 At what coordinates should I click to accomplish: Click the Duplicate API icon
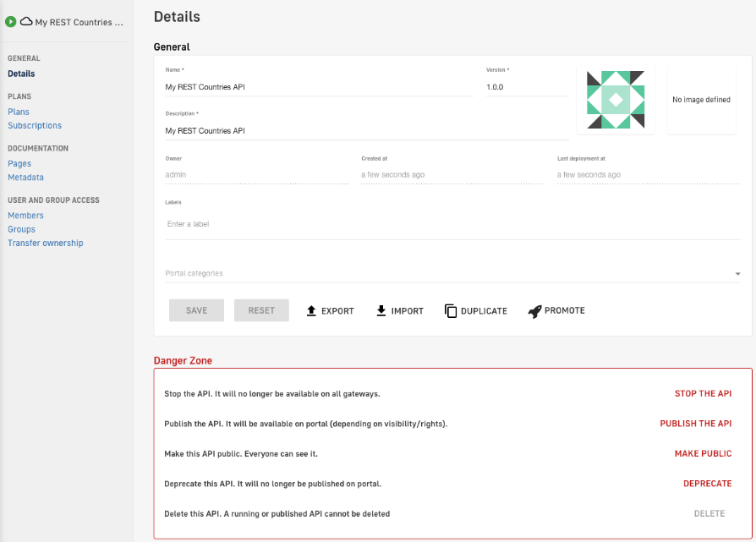tap(452, 310)
